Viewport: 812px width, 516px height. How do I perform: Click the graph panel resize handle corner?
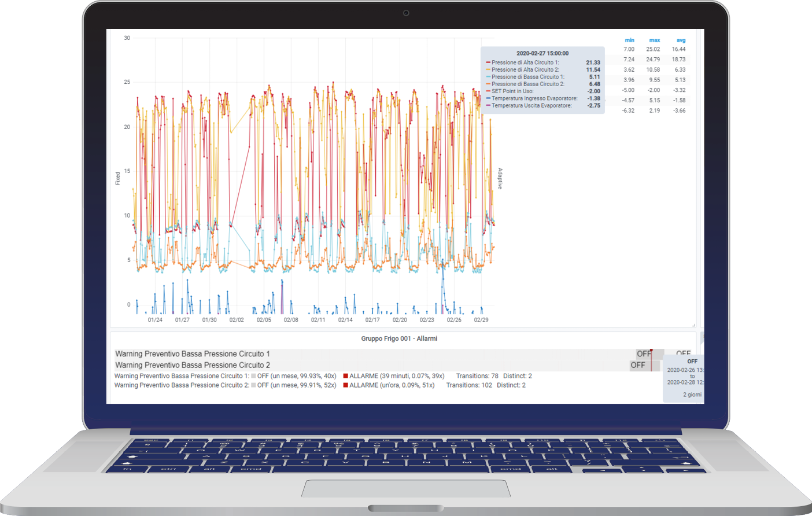coord(693,325)
